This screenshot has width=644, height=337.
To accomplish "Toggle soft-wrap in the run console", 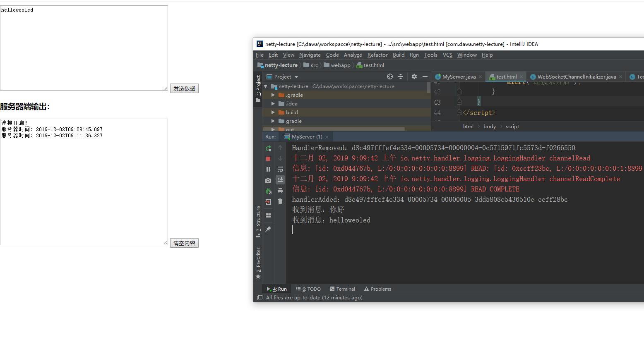I will 280,169.
